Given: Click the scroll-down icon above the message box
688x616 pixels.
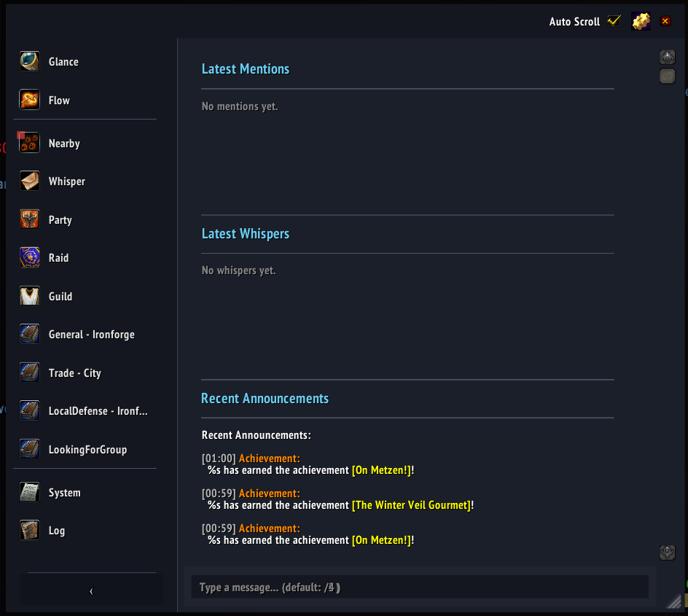Looking at the screenshot, I should (667, 553).
